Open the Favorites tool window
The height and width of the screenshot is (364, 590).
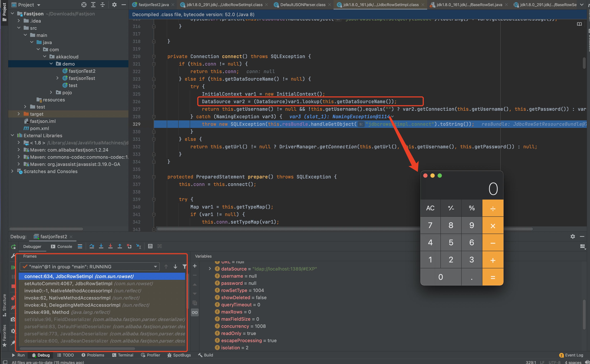(x=4, y=336)
